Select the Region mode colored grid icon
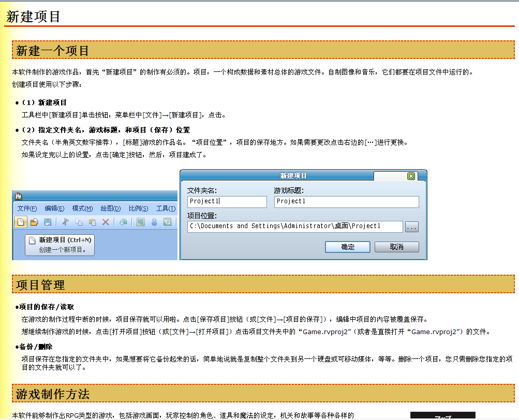This screenshot has height=420, width=519. point(168,222)
